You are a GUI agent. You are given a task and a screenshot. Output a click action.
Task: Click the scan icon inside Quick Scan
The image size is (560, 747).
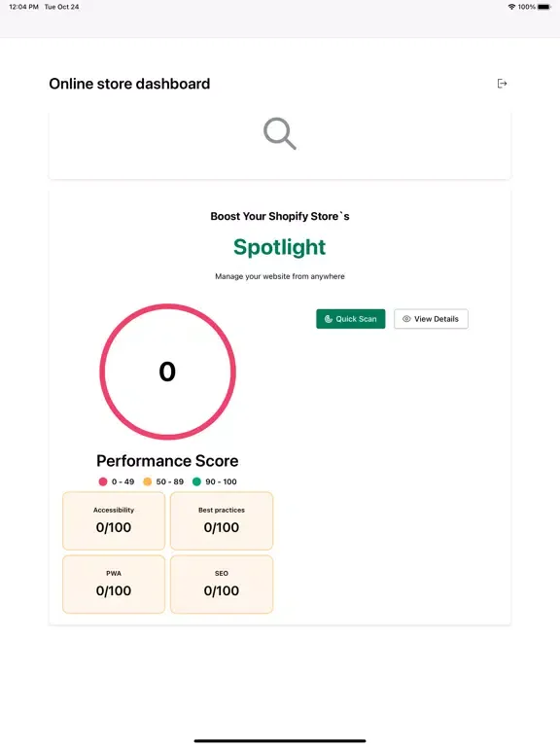328,319
